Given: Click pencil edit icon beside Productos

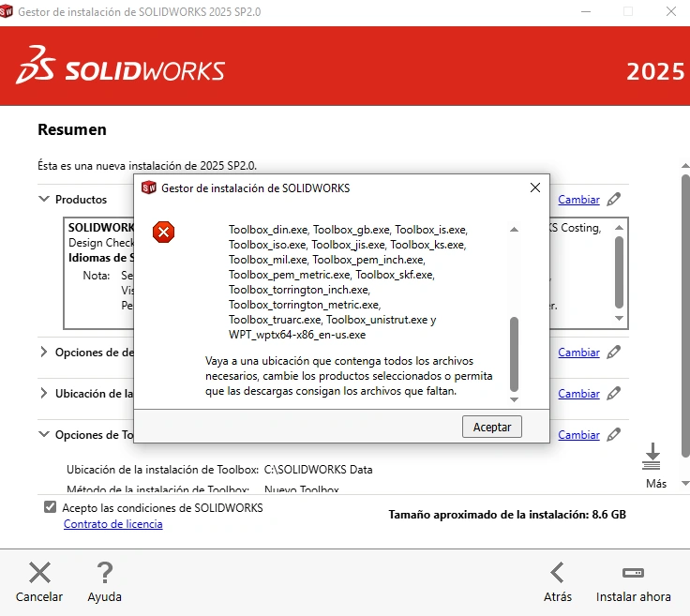Looking at the screenshot, I should click(613, 200).
